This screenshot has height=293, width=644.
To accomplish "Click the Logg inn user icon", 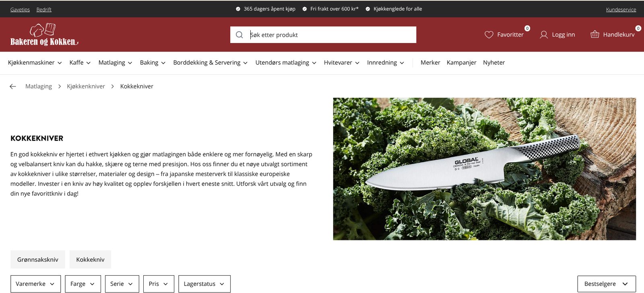I will 544,35.
